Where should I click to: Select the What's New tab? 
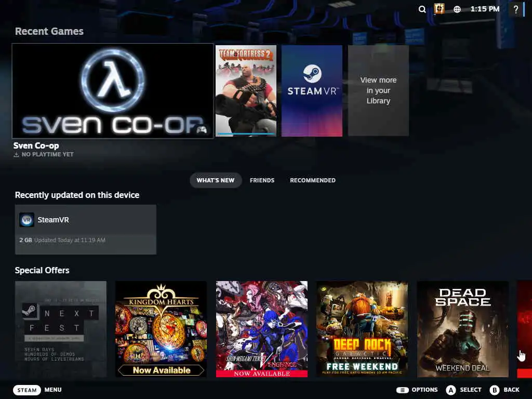[x=216, y=180]
